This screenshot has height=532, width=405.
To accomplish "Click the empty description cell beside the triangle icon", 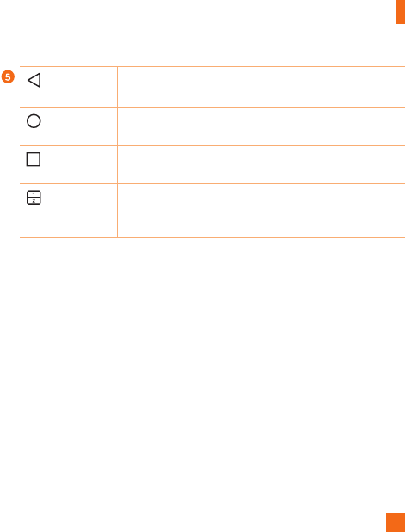I will [x=261, y=87].
